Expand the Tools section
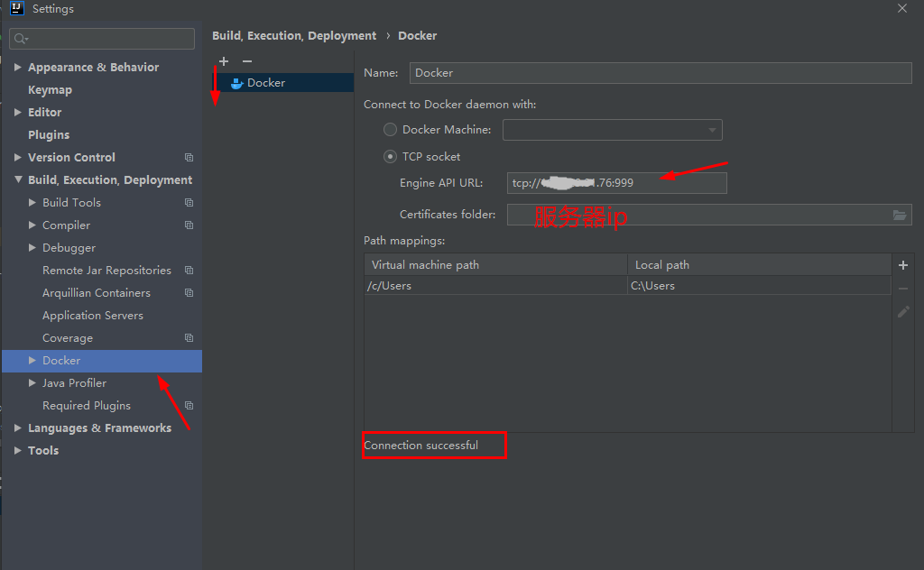 click(18, 450)
